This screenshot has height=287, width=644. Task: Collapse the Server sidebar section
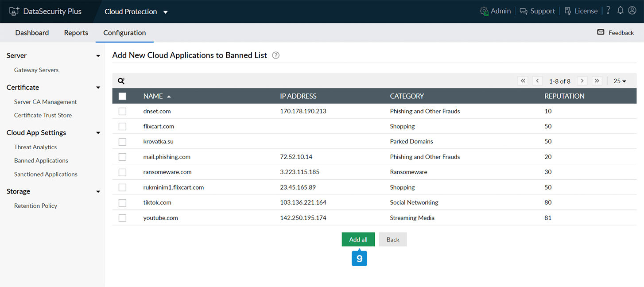click(98, 56)
